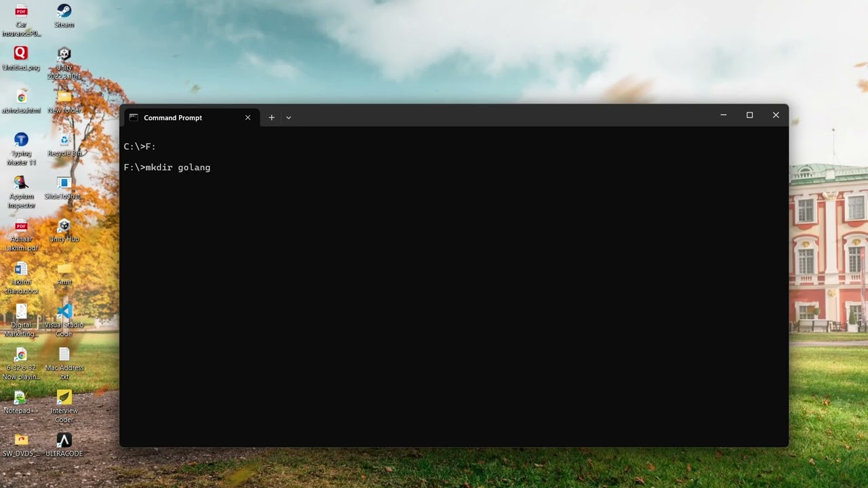Select the Visual Studio Code shortcut

64,311
